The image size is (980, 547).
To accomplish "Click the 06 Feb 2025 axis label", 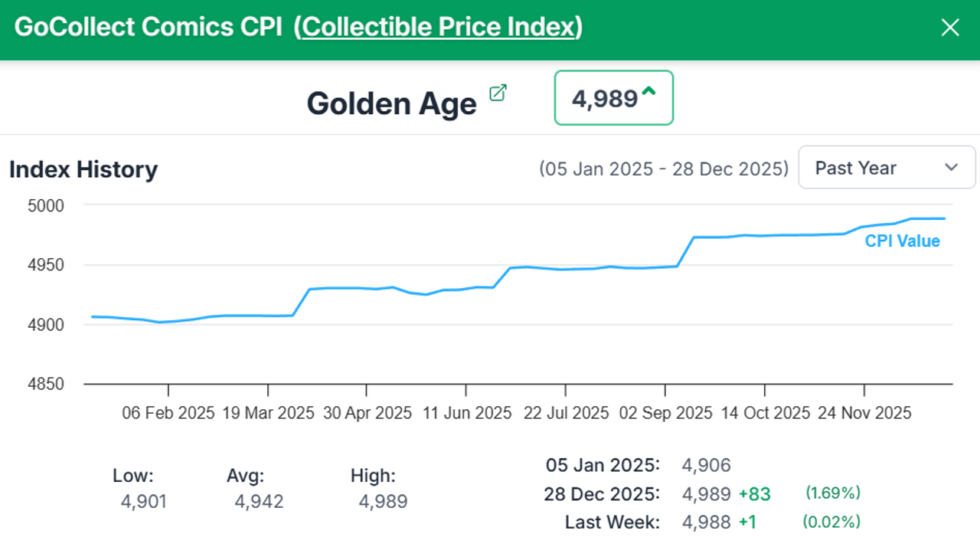I will (x=168, y=414).
